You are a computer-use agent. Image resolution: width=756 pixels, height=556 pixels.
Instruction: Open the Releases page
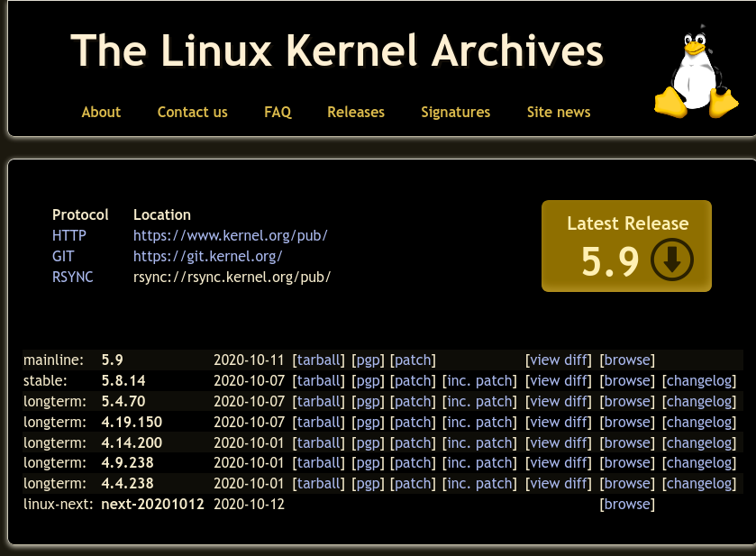pos(356,112)
